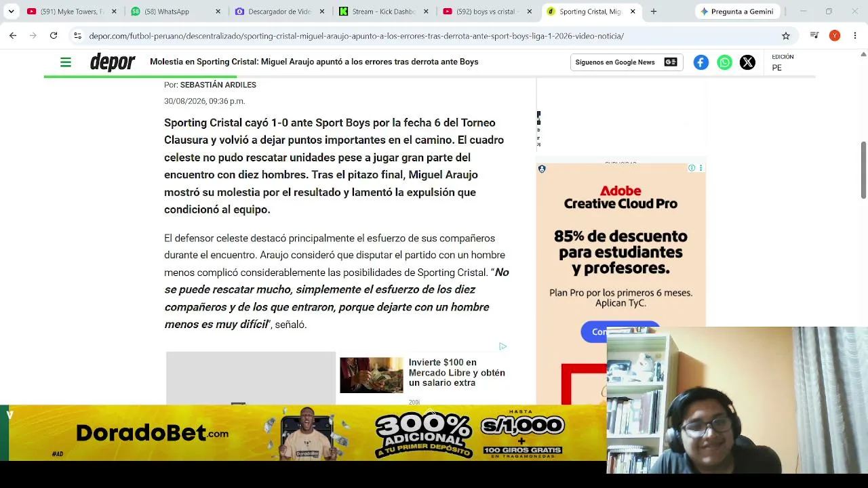This screenshot has width=868, height=488.
Task: Change the EDICIÓN PE edition selector
Action: [783, 62]
